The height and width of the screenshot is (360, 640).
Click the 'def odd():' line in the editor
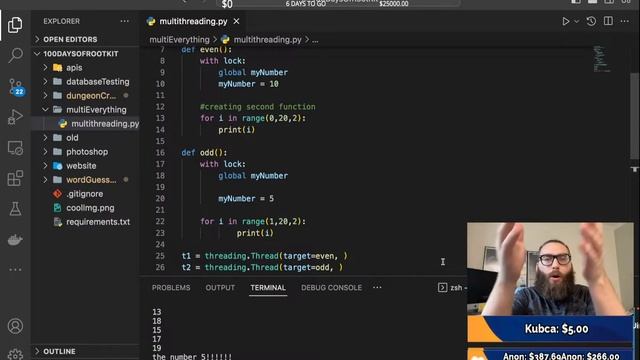click(x=204, y=152)
